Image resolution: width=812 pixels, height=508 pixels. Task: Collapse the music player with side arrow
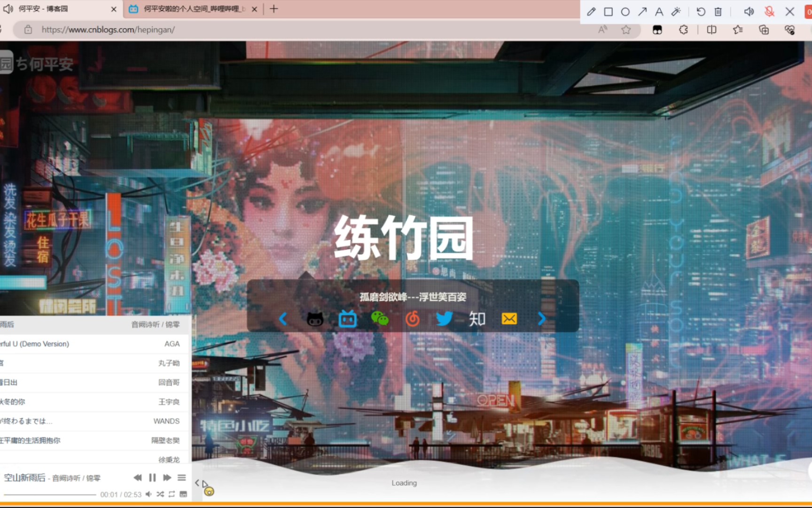[x=197, y=483]
